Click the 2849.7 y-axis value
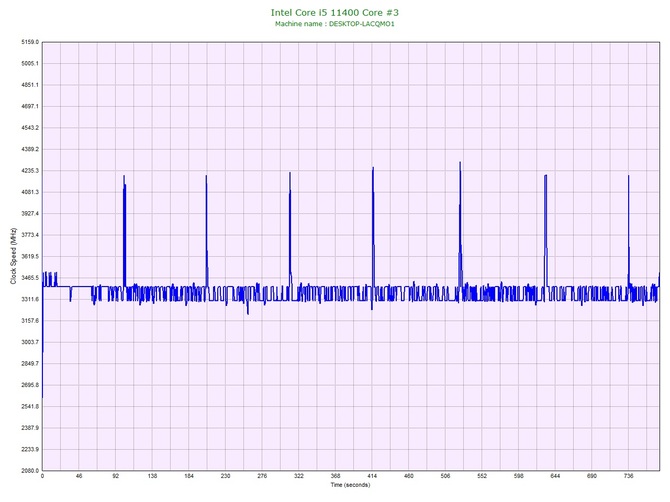The height and width of the screenshot is (502, 670). pos(30,364)
